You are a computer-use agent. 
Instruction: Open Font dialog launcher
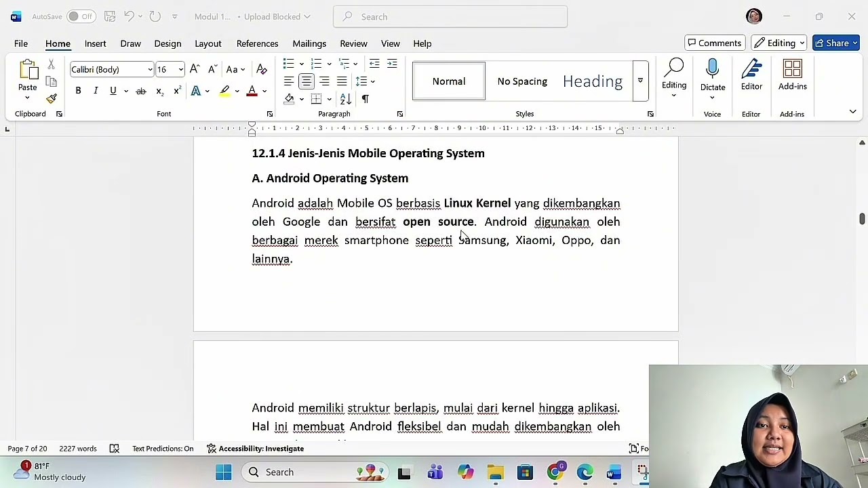click(x=269, y=114)
